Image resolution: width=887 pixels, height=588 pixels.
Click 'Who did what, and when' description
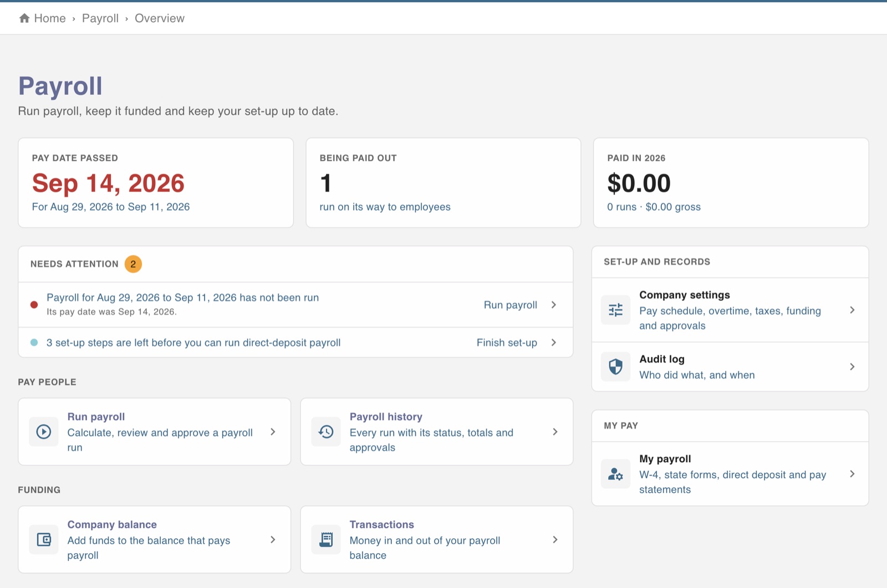[x=697, y=375]
